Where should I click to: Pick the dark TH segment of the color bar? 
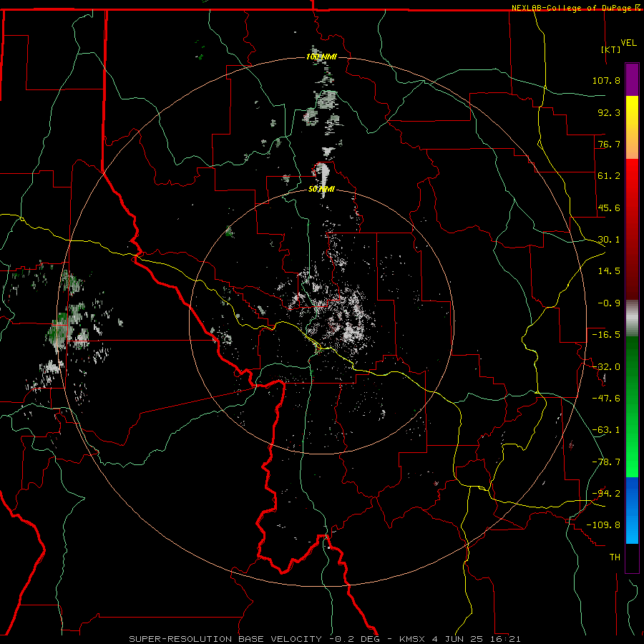pyautogui.click(x=632, y=557)
